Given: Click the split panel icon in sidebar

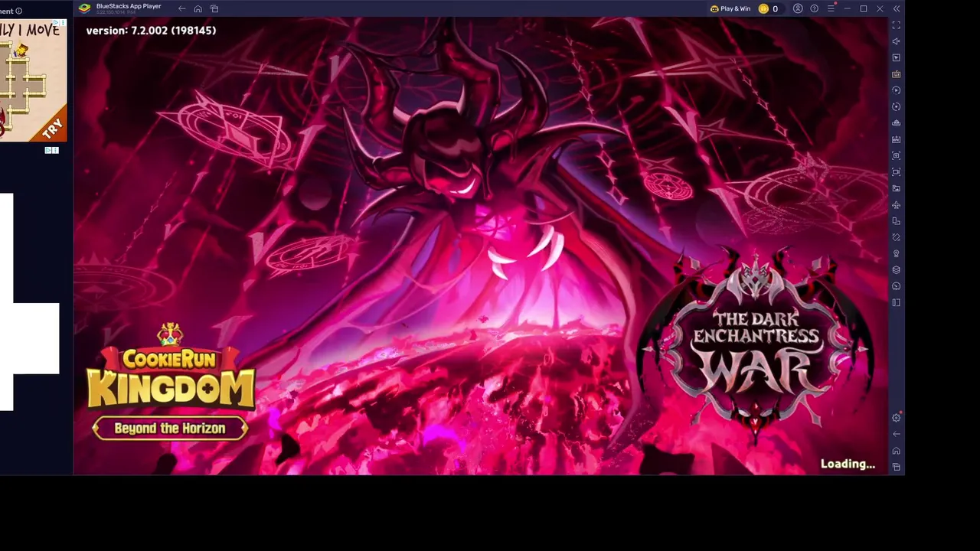Looking at the screenshot, I should pyautogui.click(x=897, y=303).
